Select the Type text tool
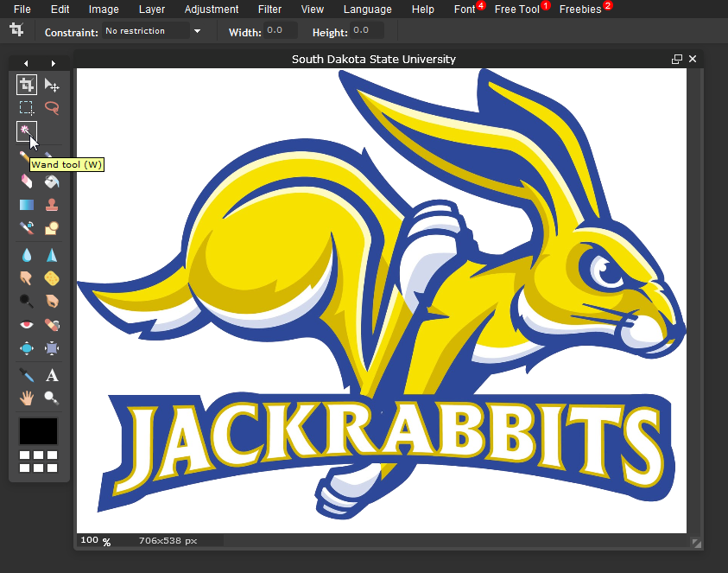 tap(52, 375)
